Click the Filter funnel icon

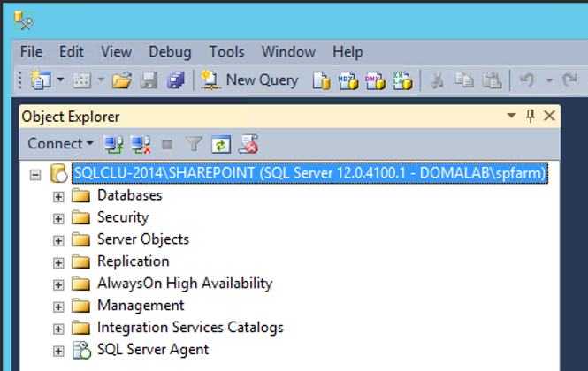194,144
